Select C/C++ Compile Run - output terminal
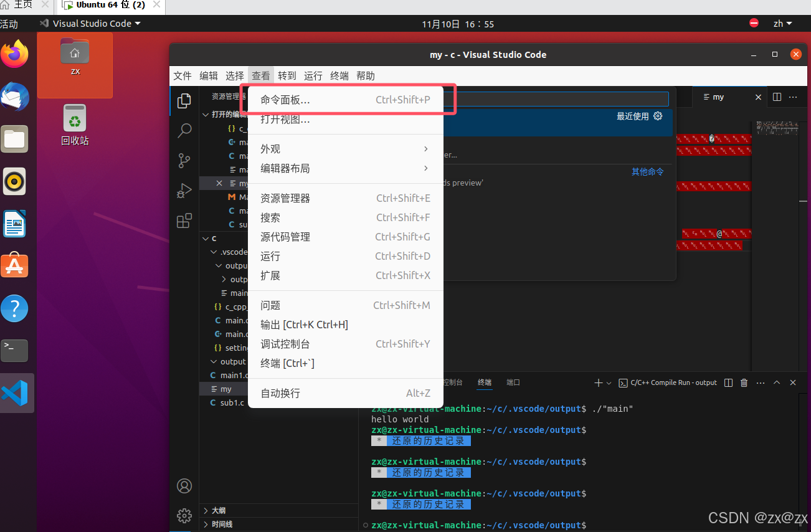Viewport: 811px width, 532px height. [x=668, y=382]
